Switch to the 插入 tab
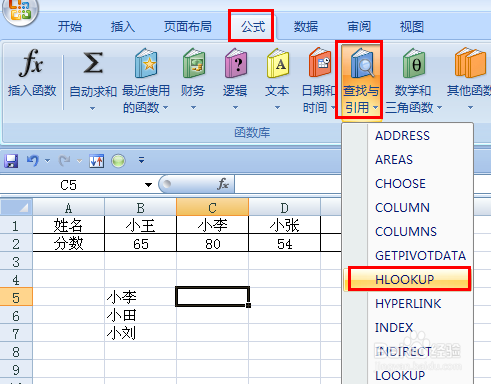491x384 pixels. pyautogui.click(x=123, y=27)
